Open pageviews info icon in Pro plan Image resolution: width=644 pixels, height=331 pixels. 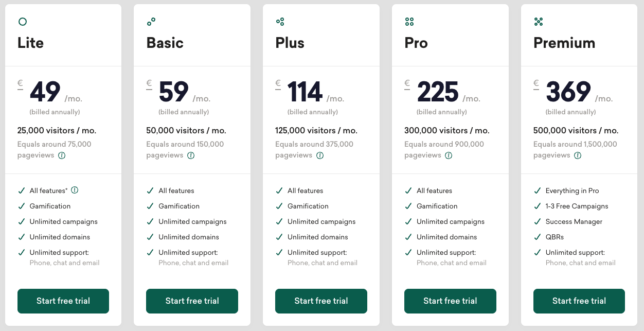(x=449, y=155)
